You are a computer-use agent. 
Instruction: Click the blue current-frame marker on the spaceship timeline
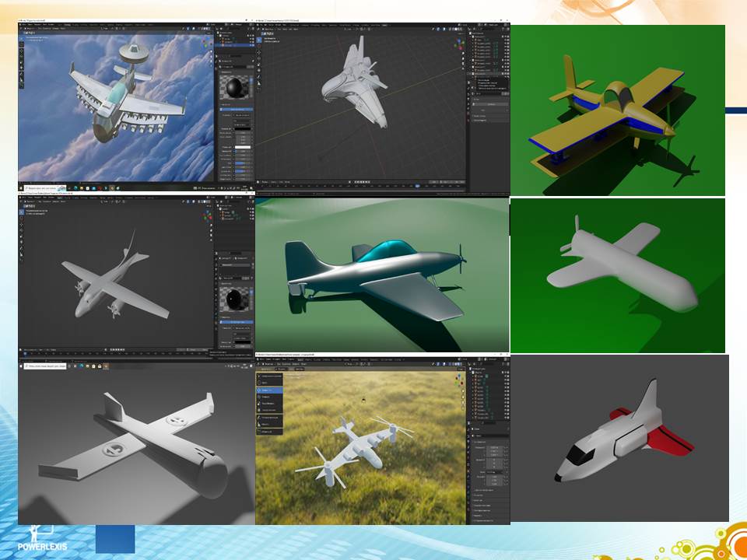click(418, 184)
